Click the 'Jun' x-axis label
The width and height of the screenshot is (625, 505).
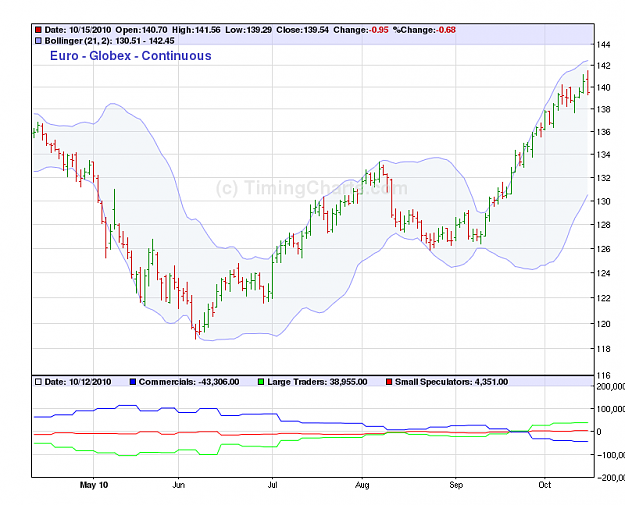click(x=178, y=485)
